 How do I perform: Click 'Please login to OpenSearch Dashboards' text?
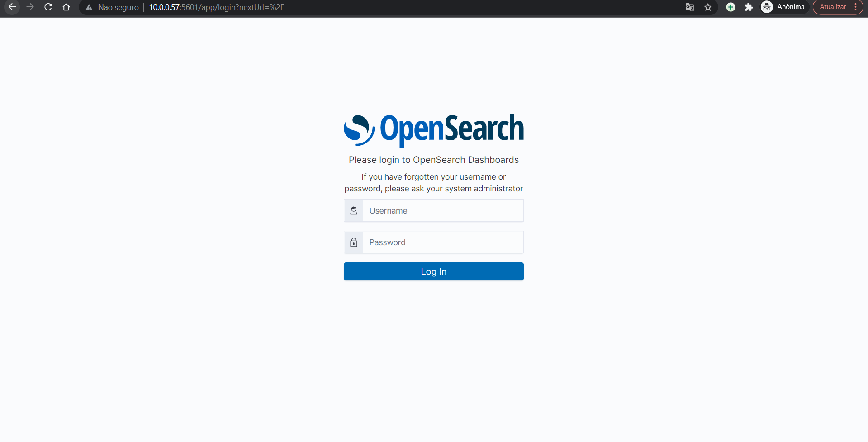(434, 160)
